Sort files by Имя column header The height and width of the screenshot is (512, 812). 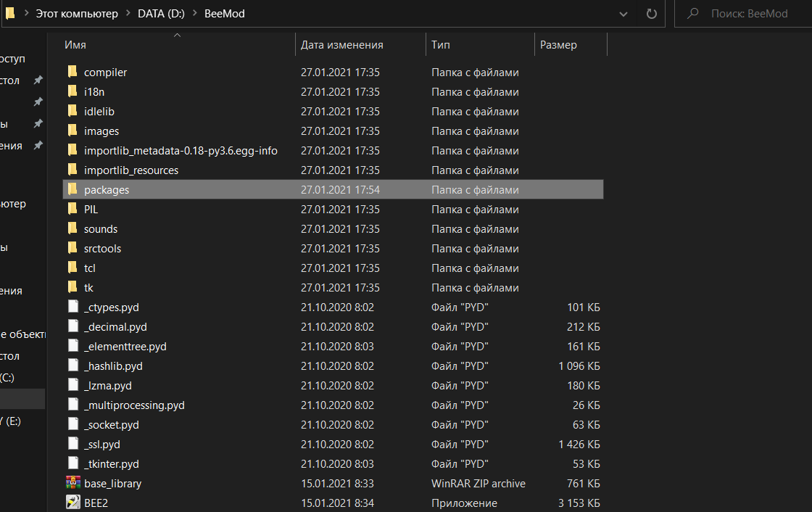[x=75, y=45]
